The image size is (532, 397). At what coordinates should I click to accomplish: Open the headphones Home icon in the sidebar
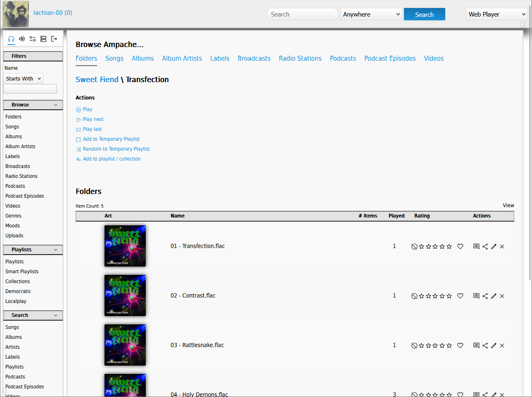tap(11, 39)
